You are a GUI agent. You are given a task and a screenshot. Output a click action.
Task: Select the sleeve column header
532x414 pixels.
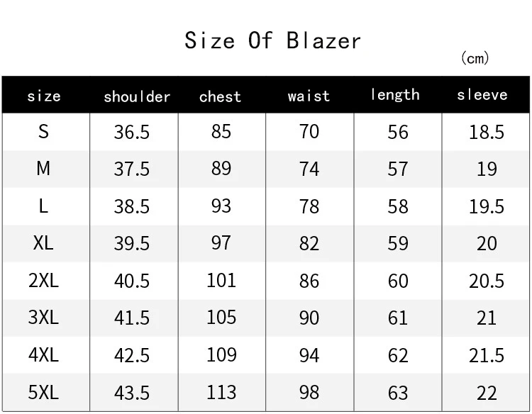point(482,94)
